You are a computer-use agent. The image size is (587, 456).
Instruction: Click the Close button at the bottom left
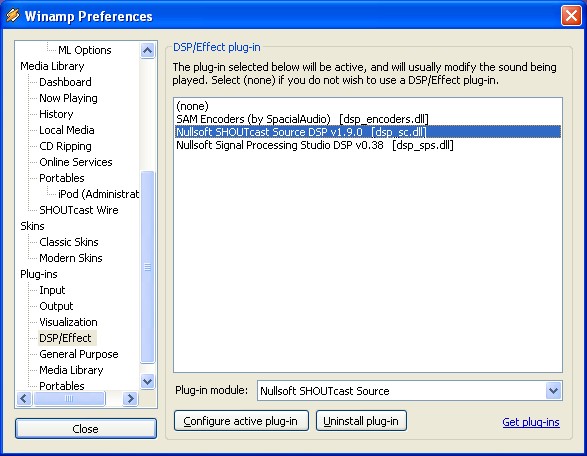point(86,428)
